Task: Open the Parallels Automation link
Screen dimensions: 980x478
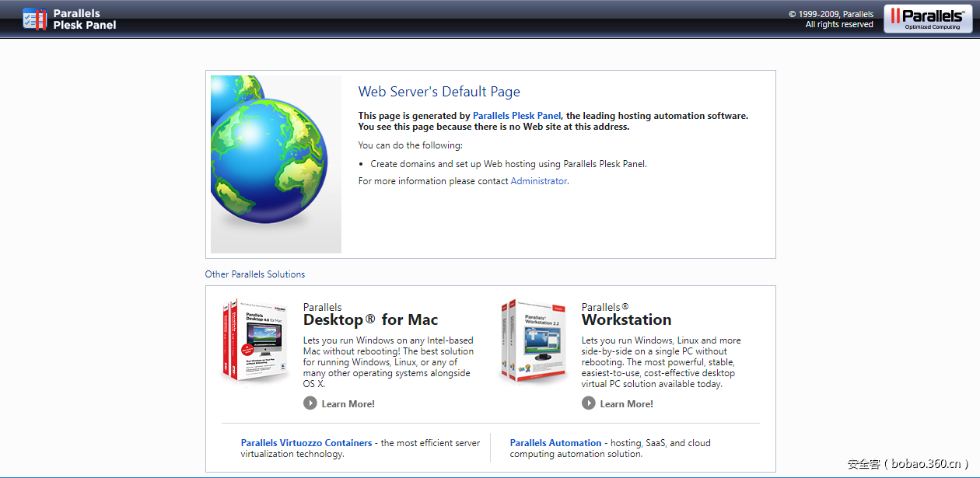Action: click(x=555, y=443)
